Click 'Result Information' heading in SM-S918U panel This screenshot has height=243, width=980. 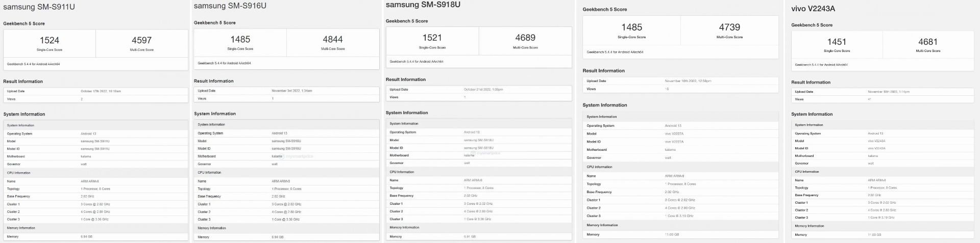coord(405,79)
